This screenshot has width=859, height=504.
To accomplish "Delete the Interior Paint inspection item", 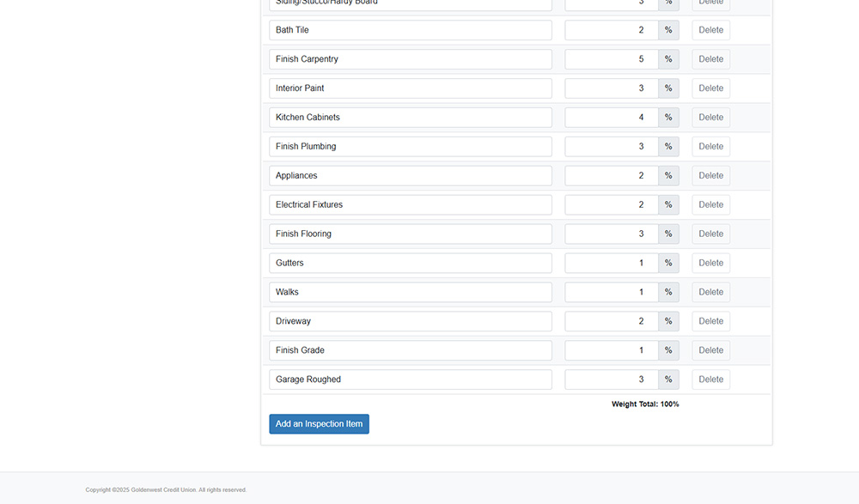I will click(710, 88).
